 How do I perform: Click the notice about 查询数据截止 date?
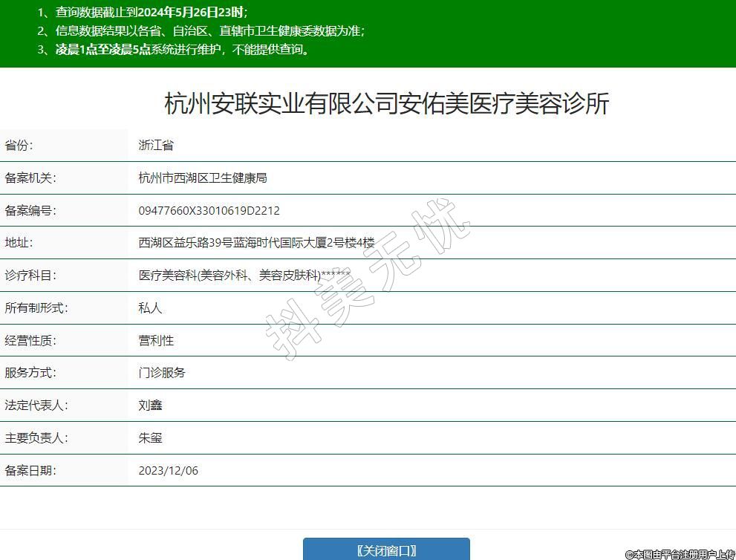point(143,13)
